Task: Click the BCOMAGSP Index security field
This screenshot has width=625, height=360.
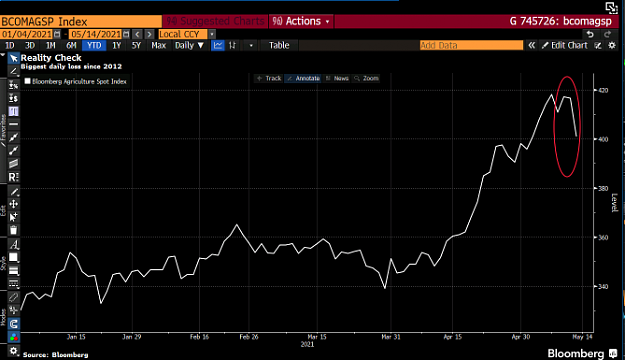Action: [x=81, y=21]
